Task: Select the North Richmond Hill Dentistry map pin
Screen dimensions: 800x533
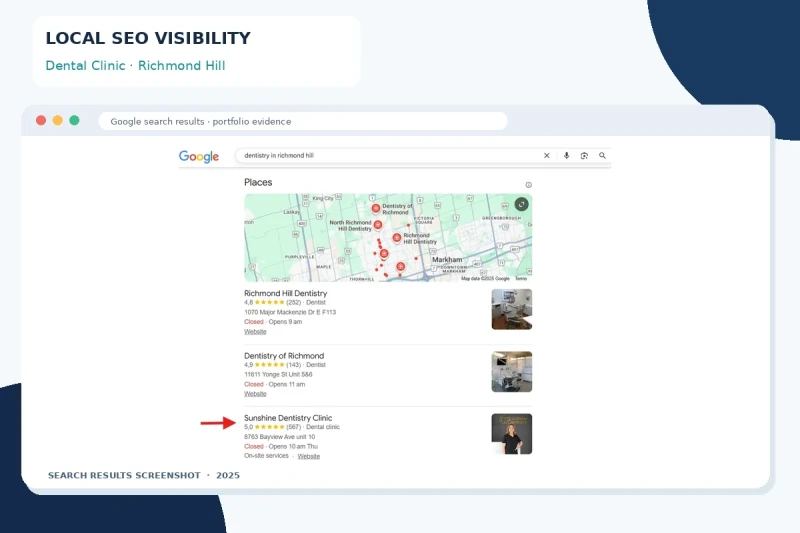Action: (378, 224)
